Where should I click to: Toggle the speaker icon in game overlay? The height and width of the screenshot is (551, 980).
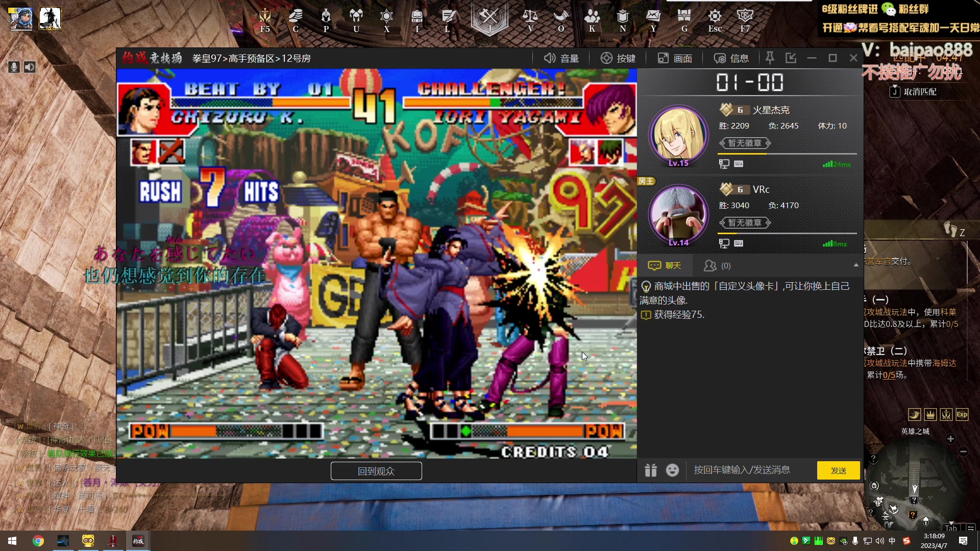tap(30, 67)
